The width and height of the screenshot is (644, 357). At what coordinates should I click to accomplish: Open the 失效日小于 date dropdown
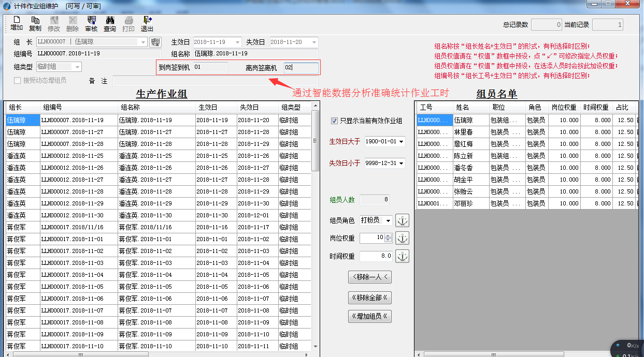tap(402, 163)
